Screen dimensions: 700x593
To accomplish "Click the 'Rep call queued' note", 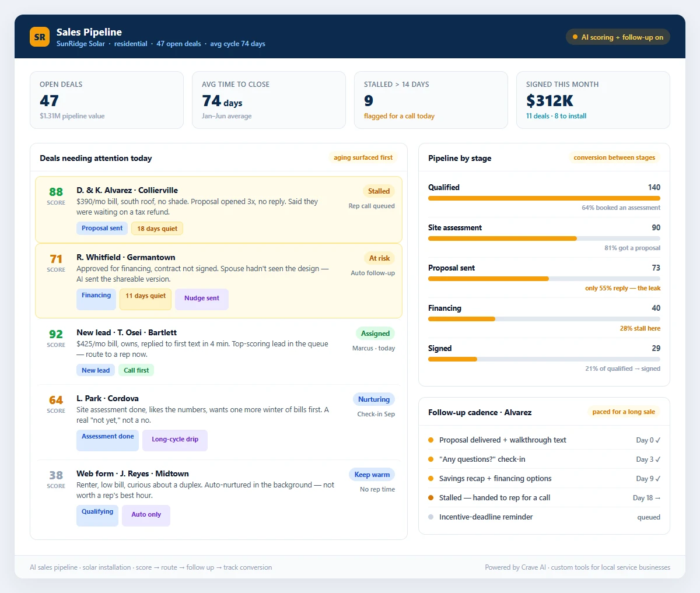I will click(372, 206).
